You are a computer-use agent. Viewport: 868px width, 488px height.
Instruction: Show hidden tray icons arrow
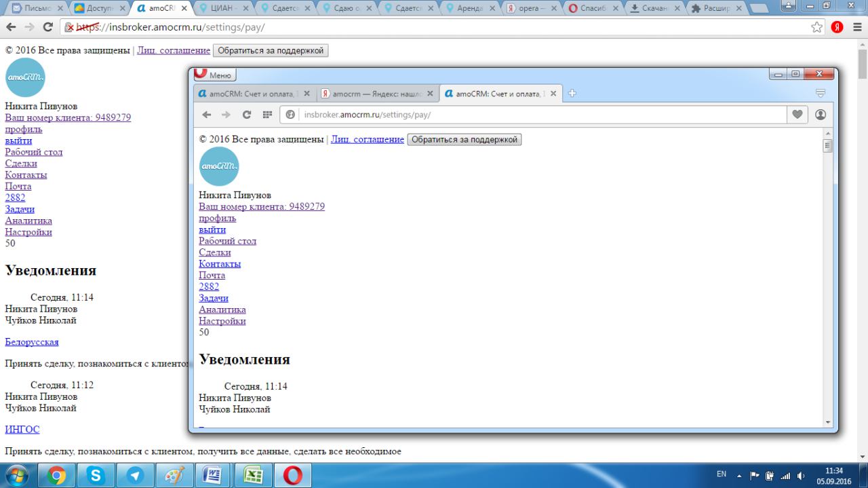[x=740, y=475]
